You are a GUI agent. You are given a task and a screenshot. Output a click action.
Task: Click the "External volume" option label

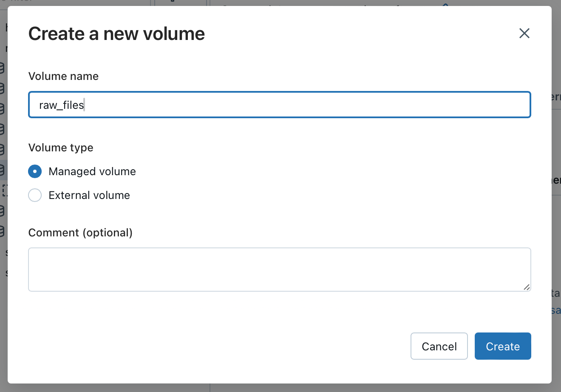(89, 195)
